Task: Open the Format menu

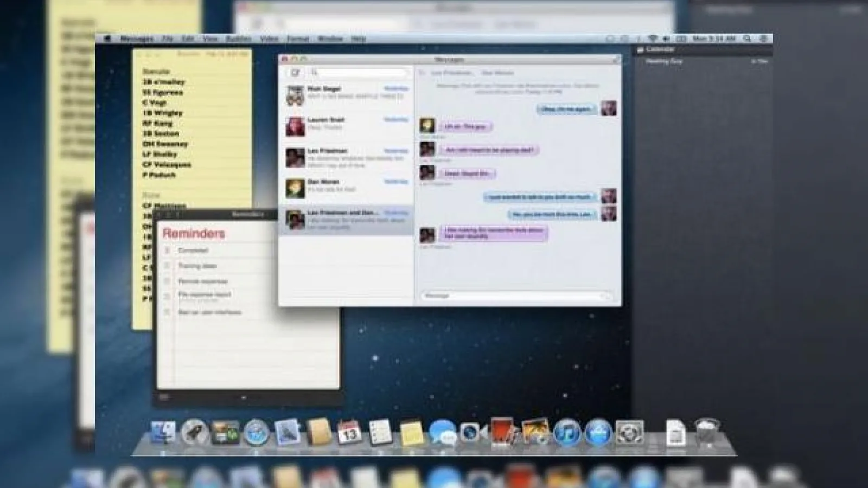Action: 298,39
